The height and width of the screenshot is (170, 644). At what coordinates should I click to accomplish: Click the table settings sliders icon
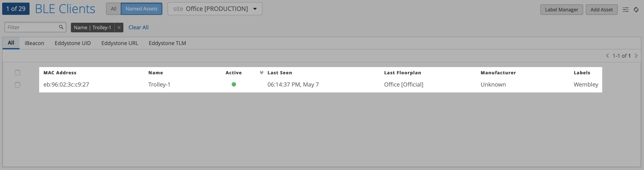coord(625,10)
